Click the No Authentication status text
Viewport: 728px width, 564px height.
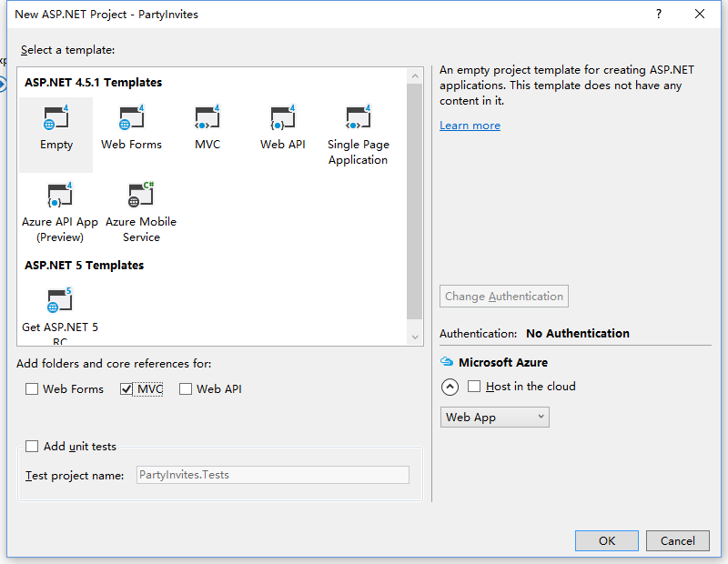coord(578,333)
